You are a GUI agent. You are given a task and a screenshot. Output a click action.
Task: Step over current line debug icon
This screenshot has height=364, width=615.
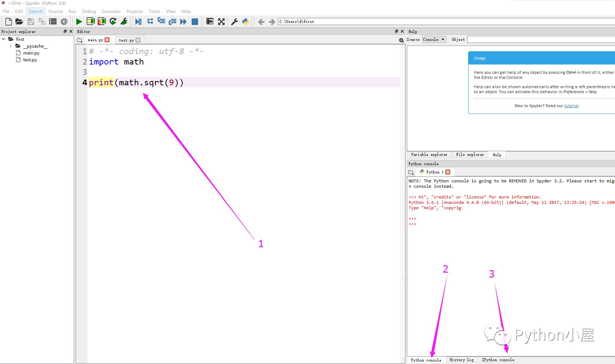click(x=150, y=21)
